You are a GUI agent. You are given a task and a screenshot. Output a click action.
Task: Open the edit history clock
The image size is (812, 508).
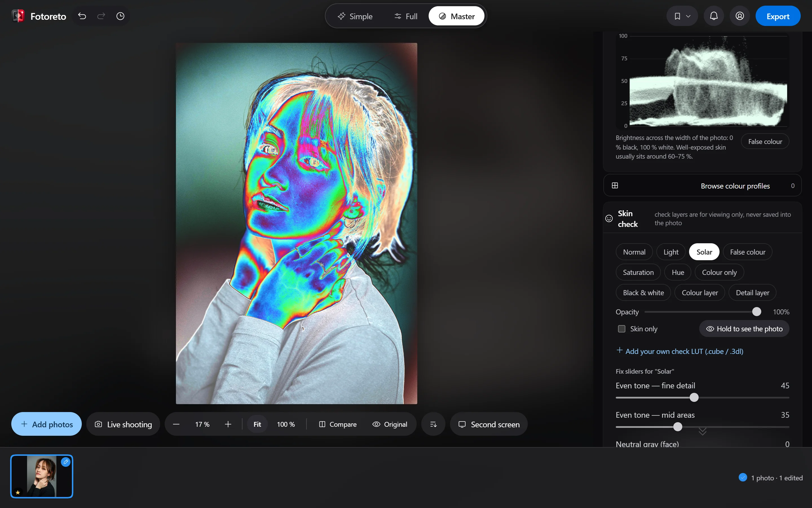point(120,16)
